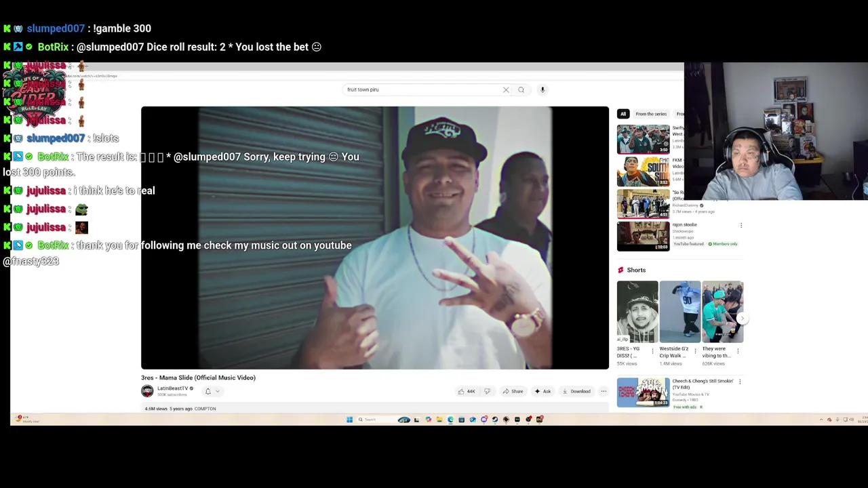Open LatinBeastTV channel avatar
868x488 pixels.
147,391
